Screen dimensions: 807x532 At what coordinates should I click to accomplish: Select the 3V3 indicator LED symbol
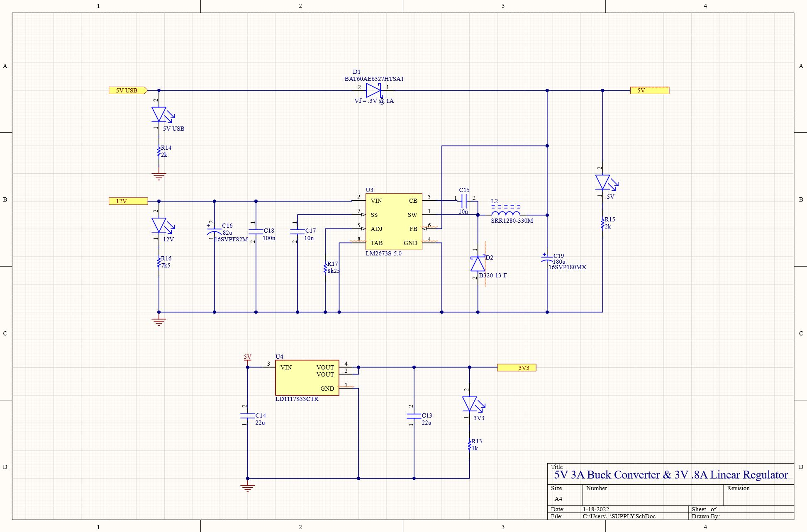(469, 404)
